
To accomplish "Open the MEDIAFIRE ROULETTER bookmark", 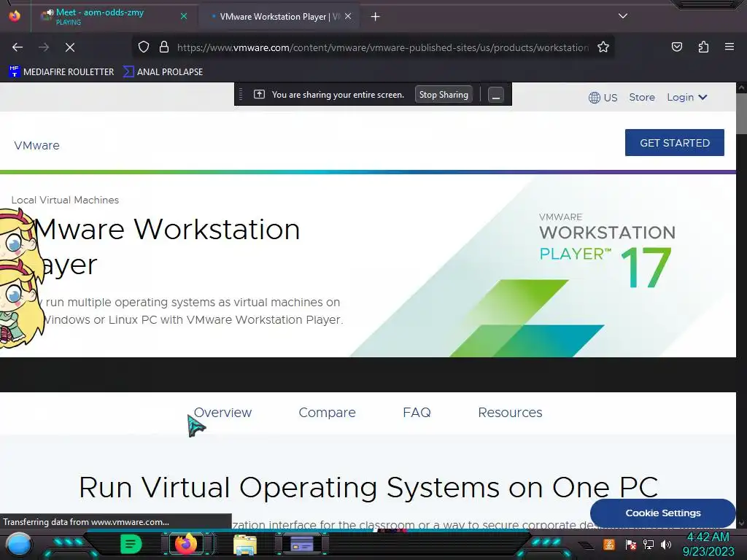I will 61,72.
